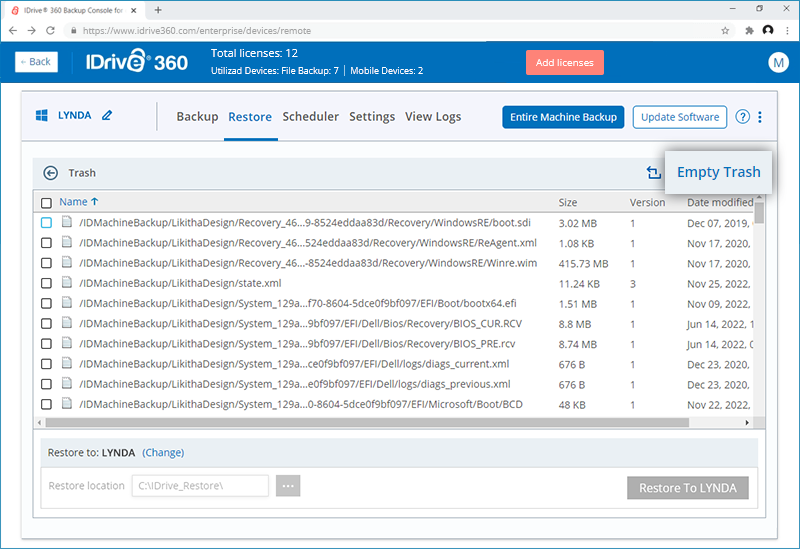Screen dimensions: 800x549
Task: Open the three-dot more options menu
Action: 760,117
